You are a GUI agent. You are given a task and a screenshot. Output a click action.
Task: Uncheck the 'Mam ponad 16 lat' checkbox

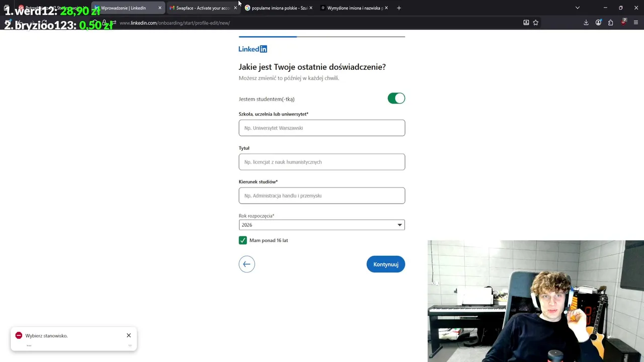[x=243, y=240]
